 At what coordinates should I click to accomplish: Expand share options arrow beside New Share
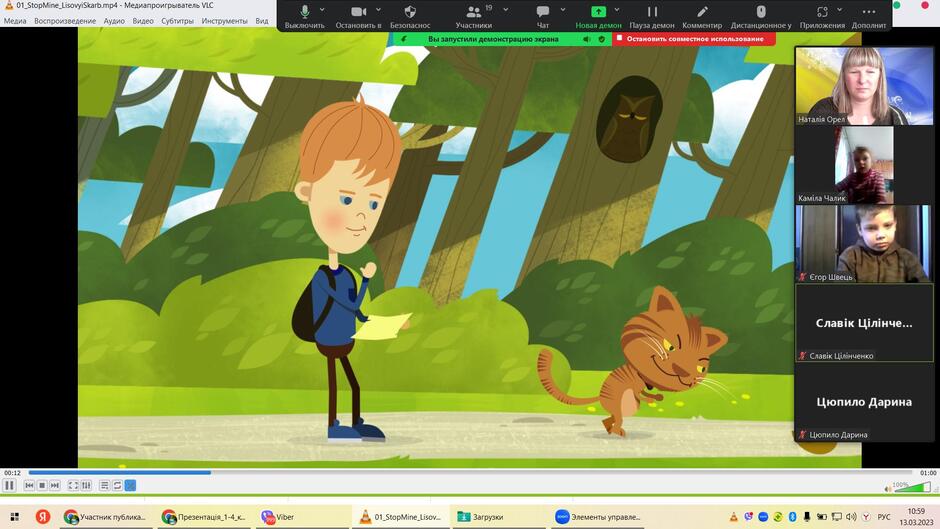point(617,10)
